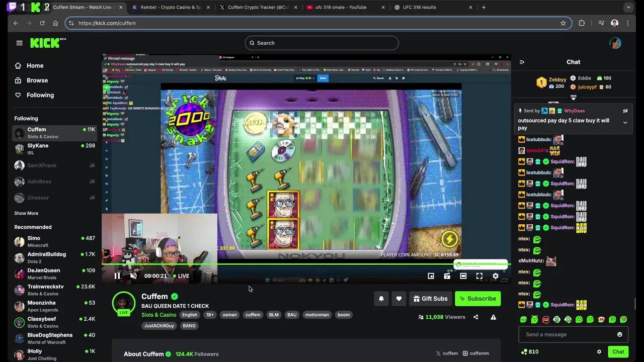Follow channel with heart button
The width and height of the screenshot is (644, 362).
click(x=398, y=299)
